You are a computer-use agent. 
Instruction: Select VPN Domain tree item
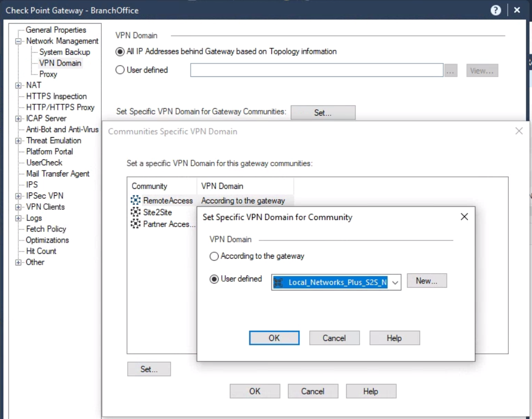pos(60,63)
